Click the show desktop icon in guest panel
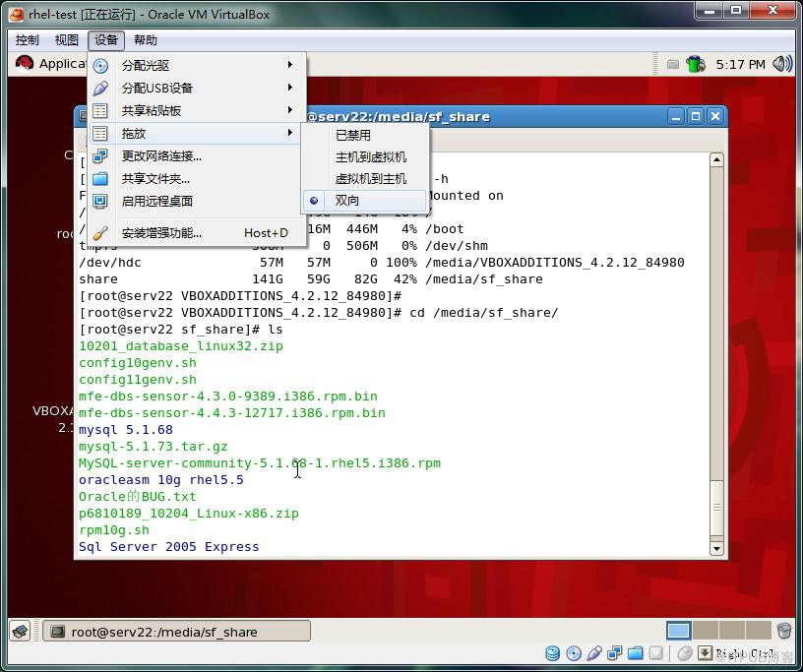803x672 pixels. pyautogui.click(x=21, y=631)
